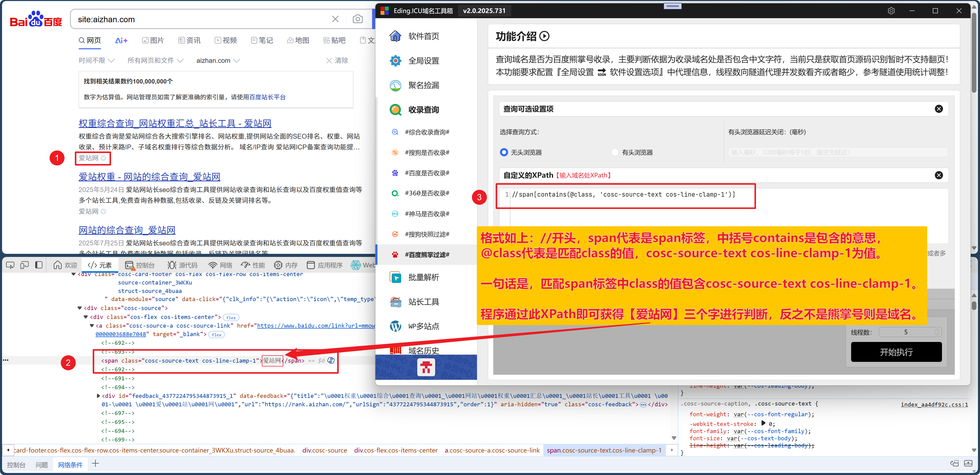Switch to Baidu 贴吧 tab
The height and width of the screenshot is (475, 980).
(334, 40)
